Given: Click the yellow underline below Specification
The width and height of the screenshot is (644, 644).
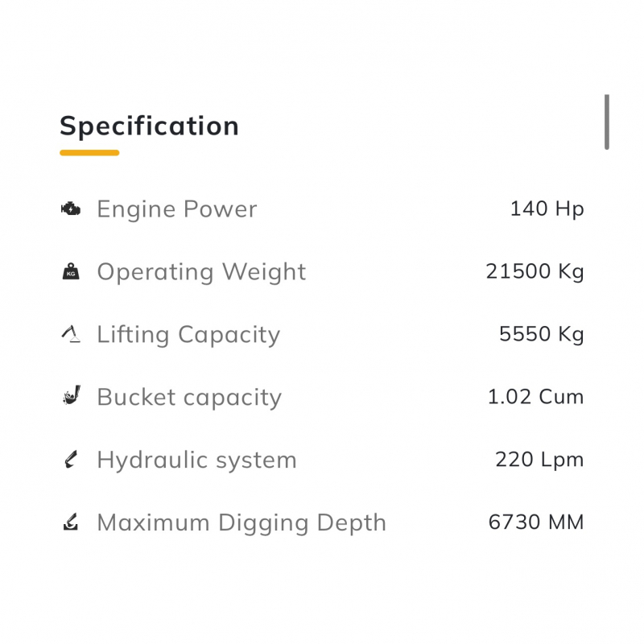Looking at the screenshot, I should [89, 152].
